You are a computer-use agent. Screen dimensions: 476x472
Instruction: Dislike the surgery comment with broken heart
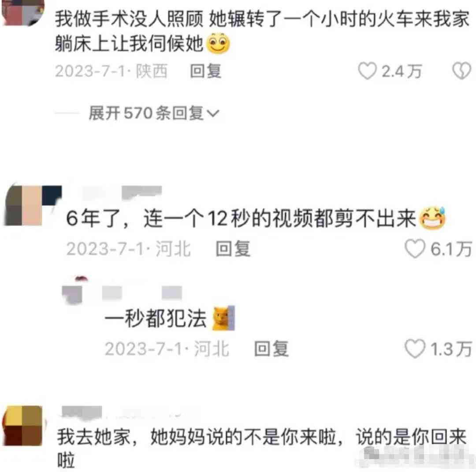[x=462, y=71]
